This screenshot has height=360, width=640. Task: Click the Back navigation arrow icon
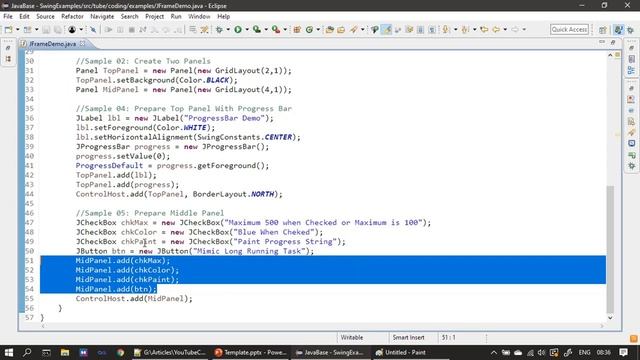(496, 29)
